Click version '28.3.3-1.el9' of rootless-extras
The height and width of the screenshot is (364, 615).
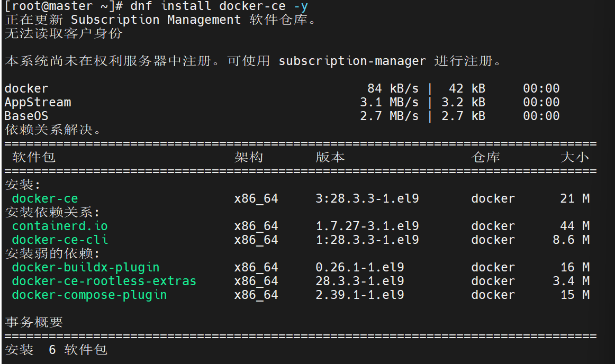[x=360, y=281]
